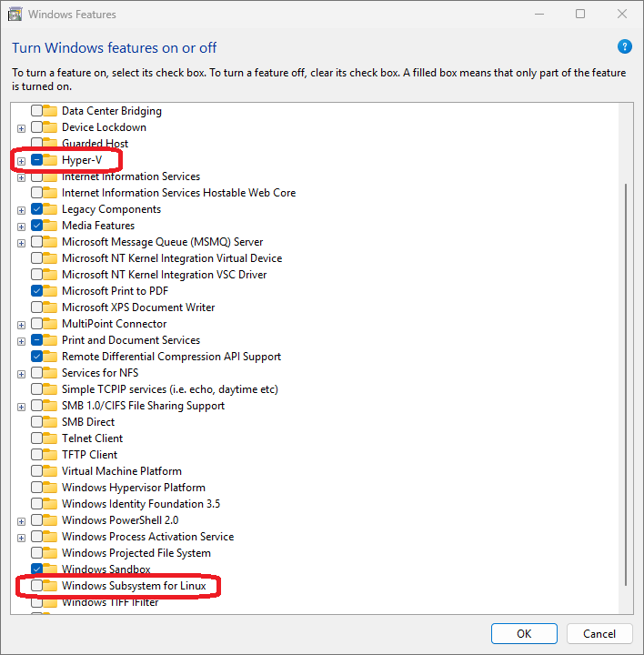Click the Services for NFS folder icon

(50, 373)
